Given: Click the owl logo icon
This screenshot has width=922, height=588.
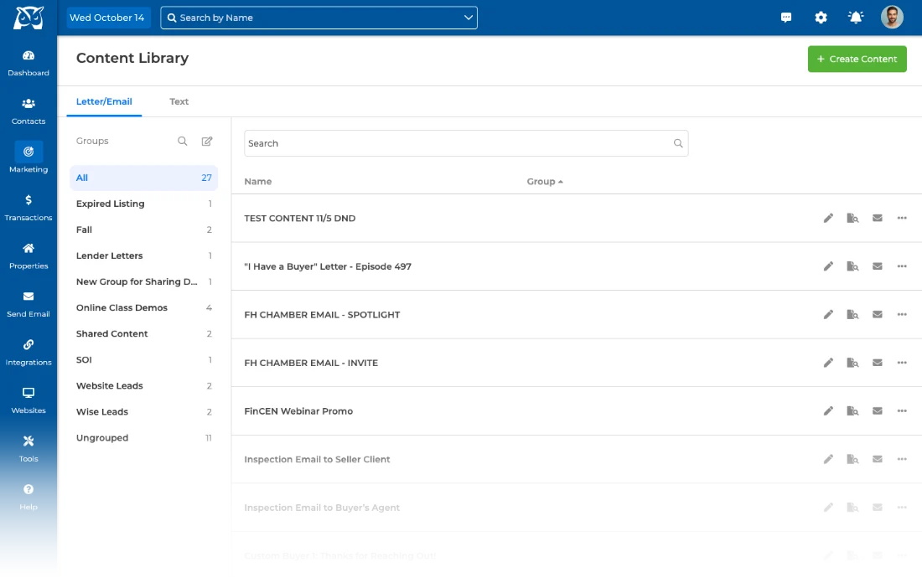Looking at the screenshot, I should (x=28, y=18).
